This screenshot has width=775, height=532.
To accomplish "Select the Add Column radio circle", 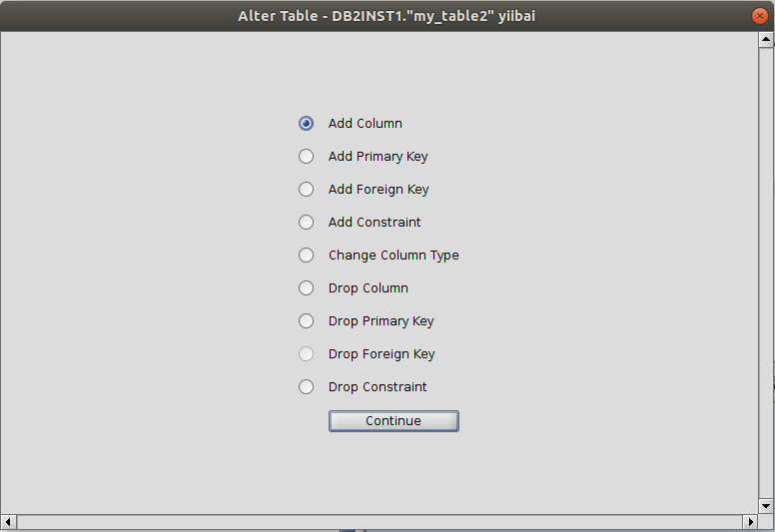I will point(307,124).
